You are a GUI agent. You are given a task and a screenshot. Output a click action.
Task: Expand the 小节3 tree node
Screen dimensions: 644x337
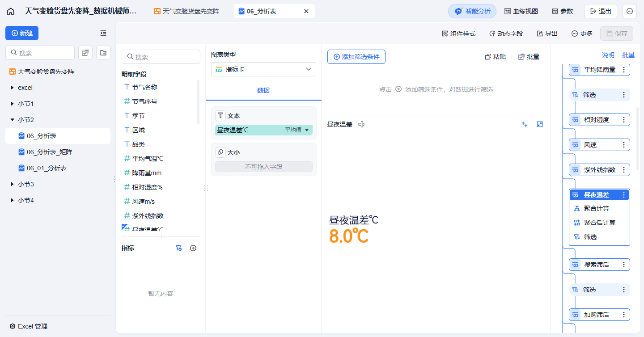[x=12, y=184]
